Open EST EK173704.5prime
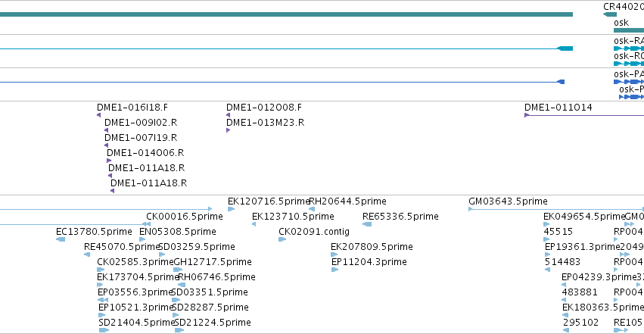Viewport: 644px width, 334px height. [137, 277]
